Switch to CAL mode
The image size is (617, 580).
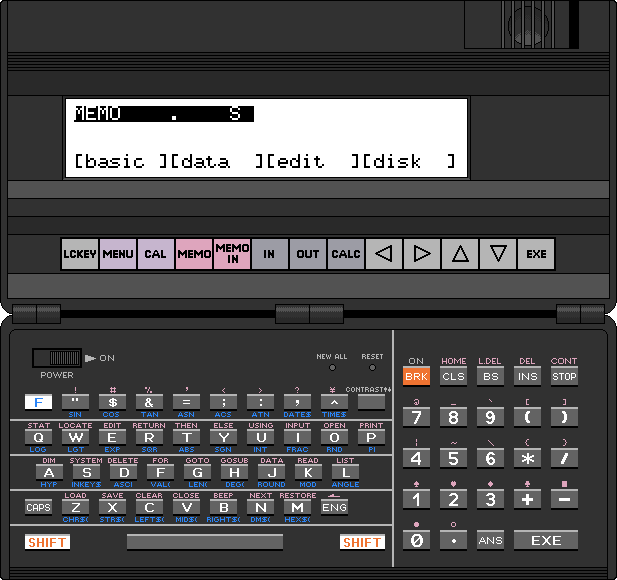[156, 254]
